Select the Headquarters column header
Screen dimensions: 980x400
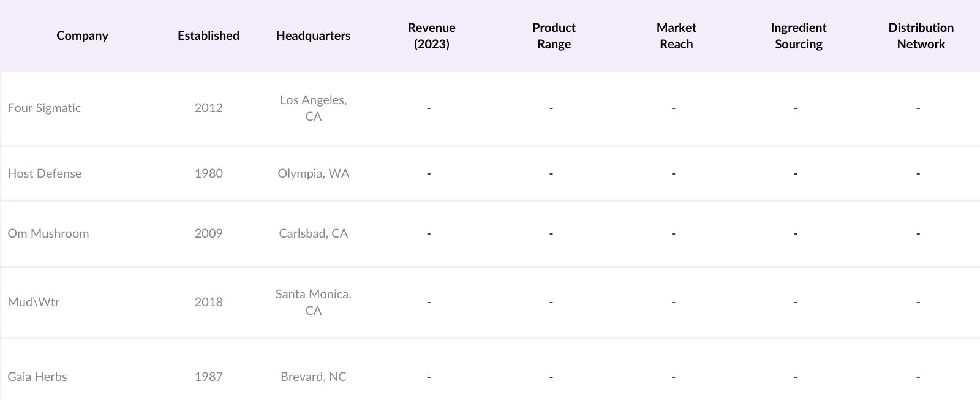click(313, 36)
